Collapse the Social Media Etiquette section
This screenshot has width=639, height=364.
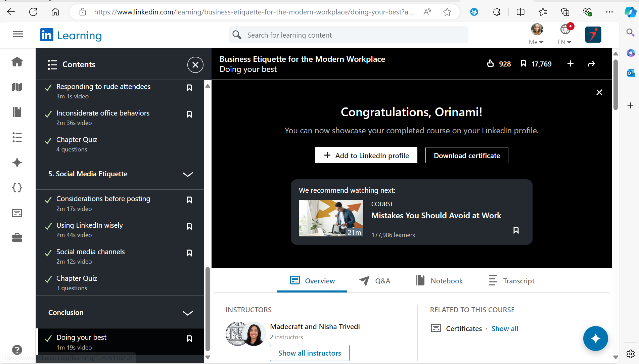coord(187,174)
